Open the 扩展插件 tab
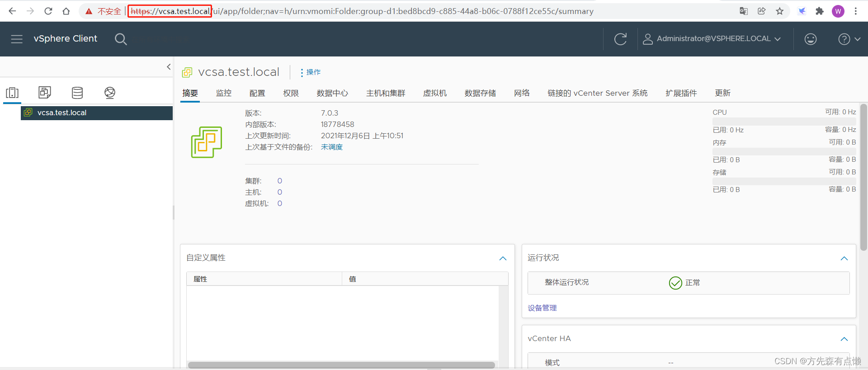This screenshot has height=370, width=868. [681, 93]
